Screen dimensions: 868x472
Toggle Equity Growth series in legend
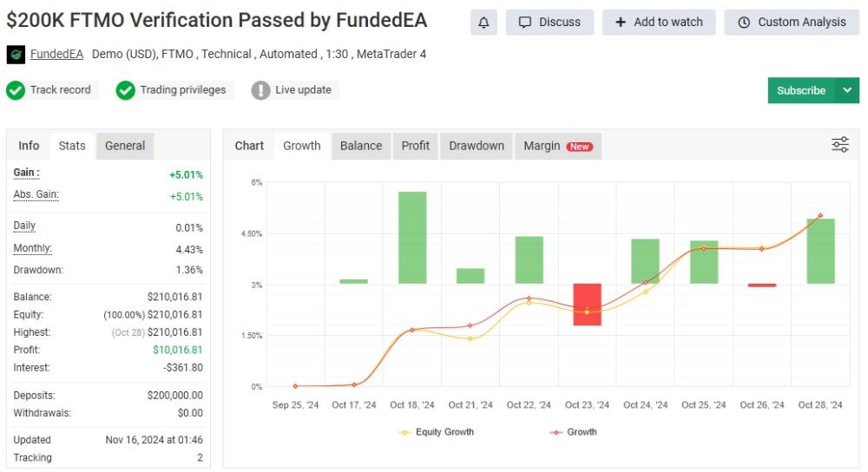tap(437, 432)
